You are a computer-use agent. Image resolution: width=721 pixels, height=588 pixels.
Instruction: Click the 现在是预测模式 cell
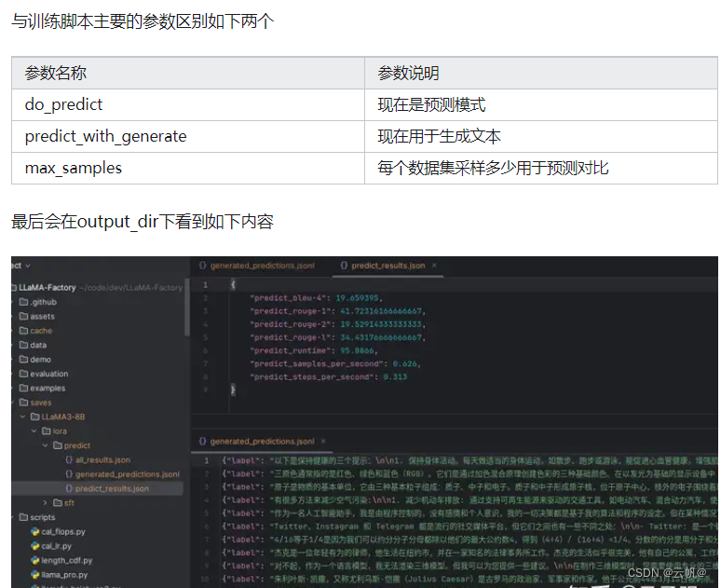(541, 105)
